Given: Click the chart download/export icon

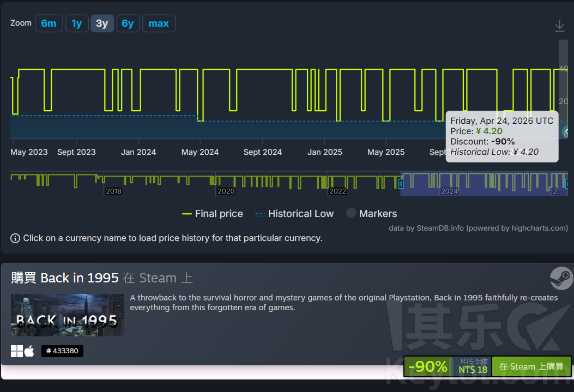Looking at the screenshot, I should click(559, 26).
